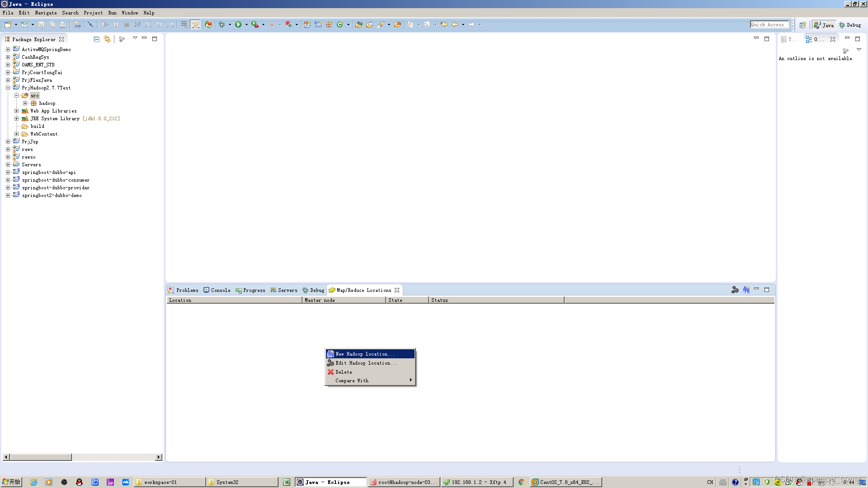
Task: Switch to the Debug perspective
Action: click(850, 25)
